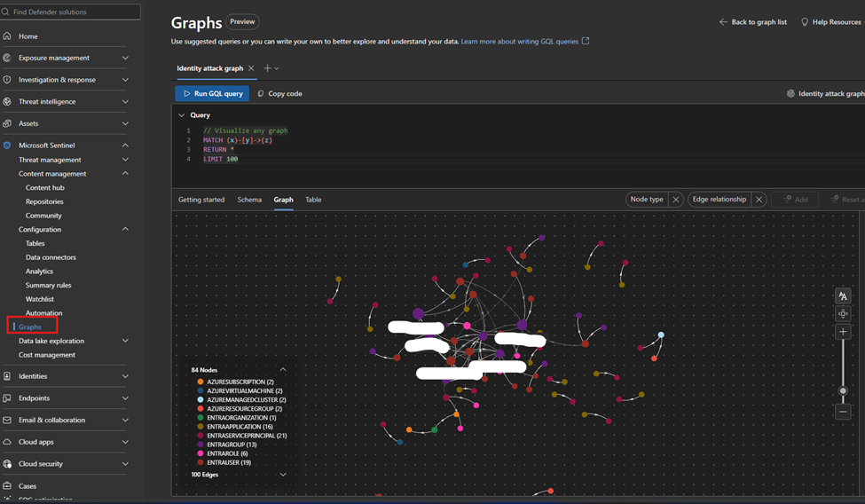Expand the Threat intelligence section
Image resolution: width=865 pixels, height=504 pixels.
tap(125, 101)
